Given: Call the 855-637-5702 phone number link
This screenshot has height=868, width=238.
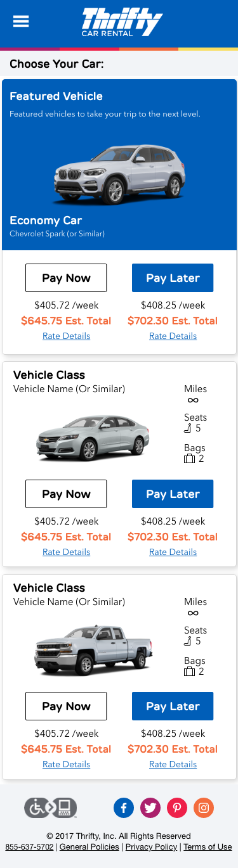Looking at the screenshot, I should pyautogui.click(x=29, y=847).
